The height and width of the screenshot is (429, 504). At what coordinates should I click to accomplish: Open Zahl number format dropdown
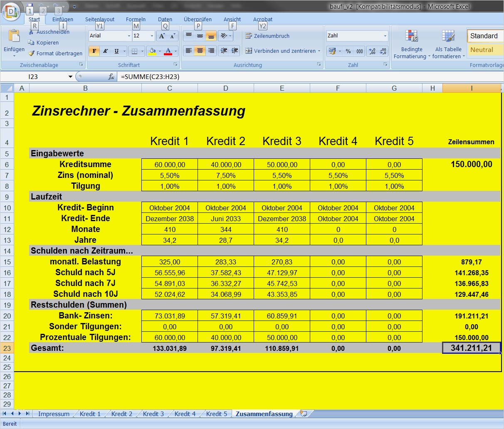(385, 36)
